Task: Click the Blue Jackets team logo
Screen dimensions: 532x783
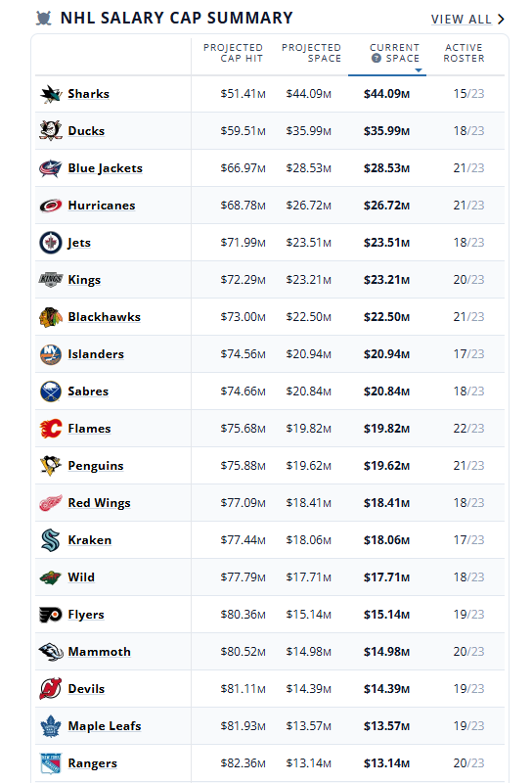Action: [x=51, y=168]
